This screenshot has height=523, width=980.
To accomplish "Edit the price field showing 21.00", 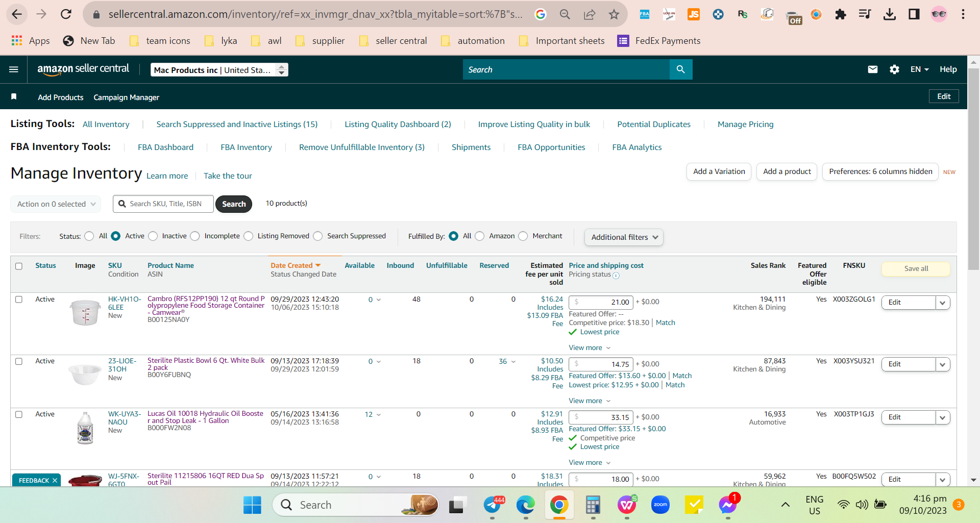I will [601, 302].
